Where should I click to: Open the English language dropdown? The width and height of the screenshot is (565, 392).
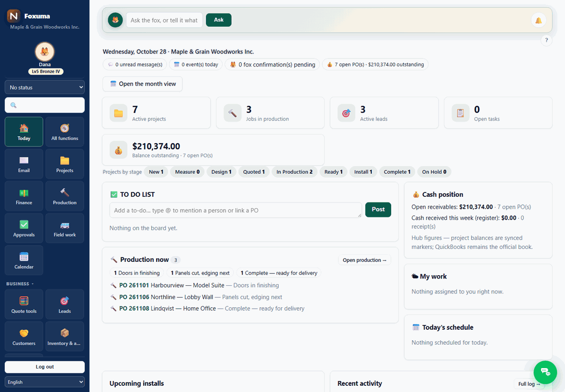click(x=45, y=382)
